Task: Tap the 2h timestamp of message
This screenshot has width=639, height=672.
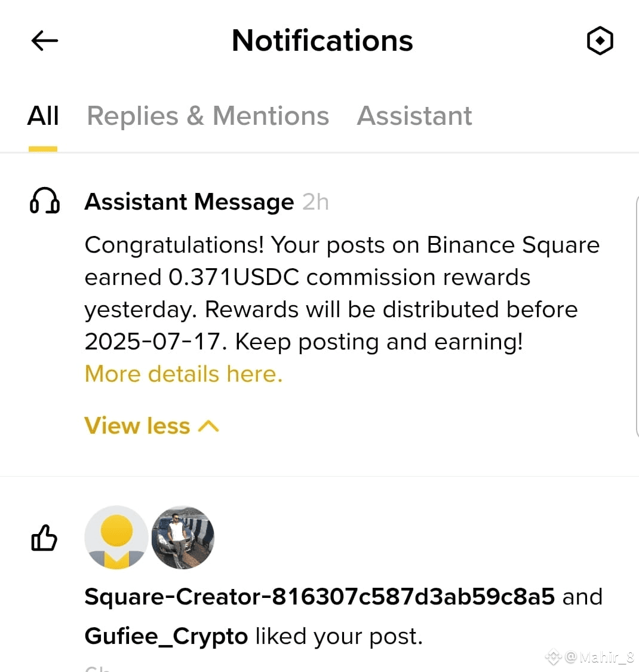Action: pos(315,202)
